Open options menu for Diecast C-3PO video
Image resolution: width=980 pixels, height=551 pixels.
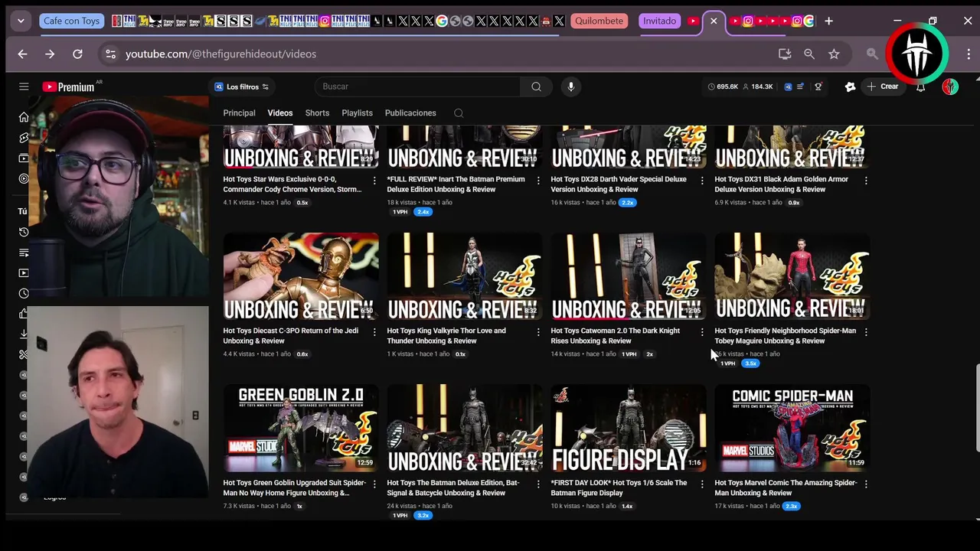tap(374, 332)
